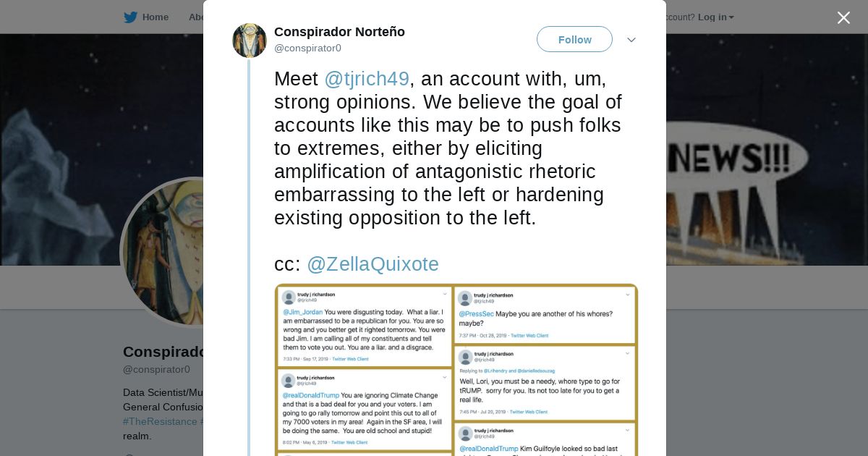Screen dimensions: 868x456
Task: Click Conspirador Norteño's avatar in the tweet
Action: 250,41
